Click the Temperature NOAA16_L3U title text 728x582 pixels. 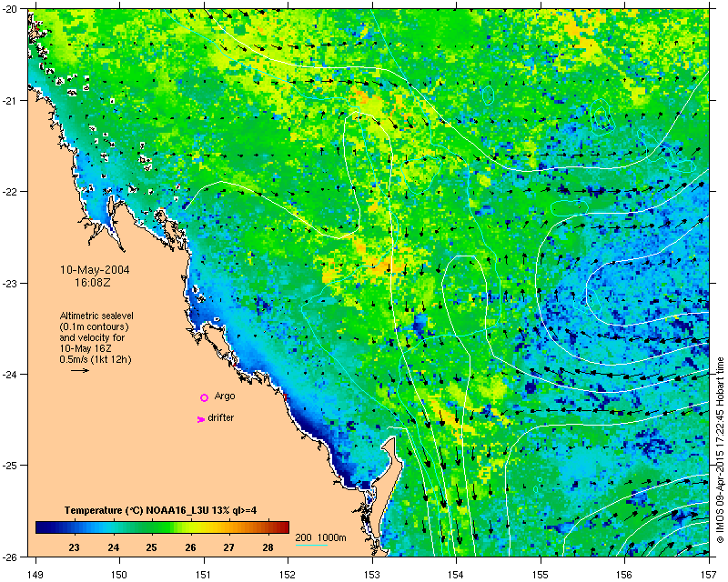click(x=161, y=510)
